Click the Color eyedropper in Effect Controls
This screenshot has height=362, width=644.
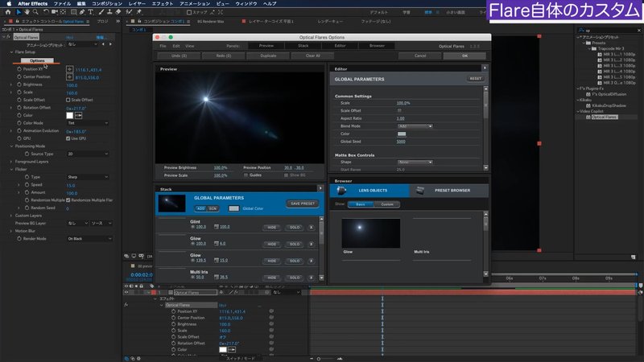point(78,116)
